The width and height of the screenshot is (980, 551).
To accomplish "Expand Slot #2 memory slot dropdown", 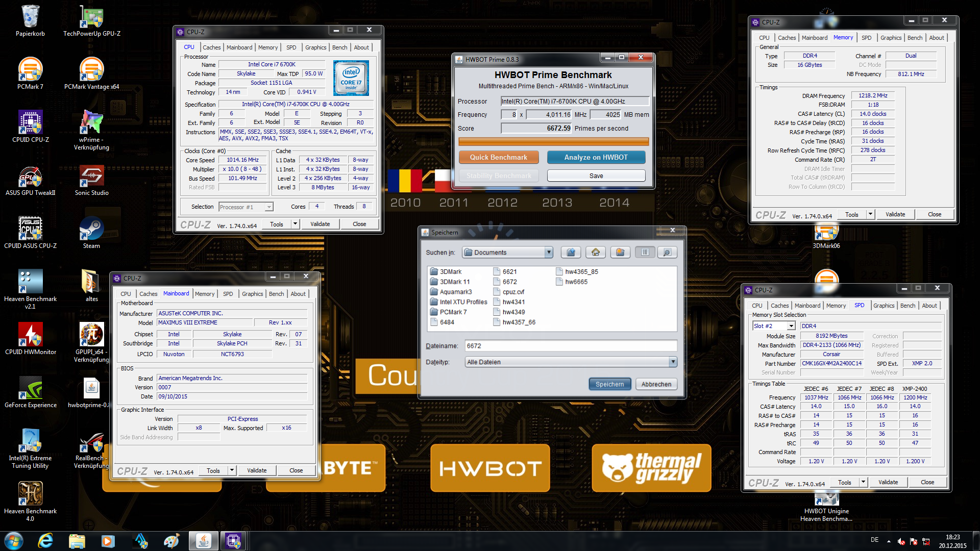I will point(791,326).
